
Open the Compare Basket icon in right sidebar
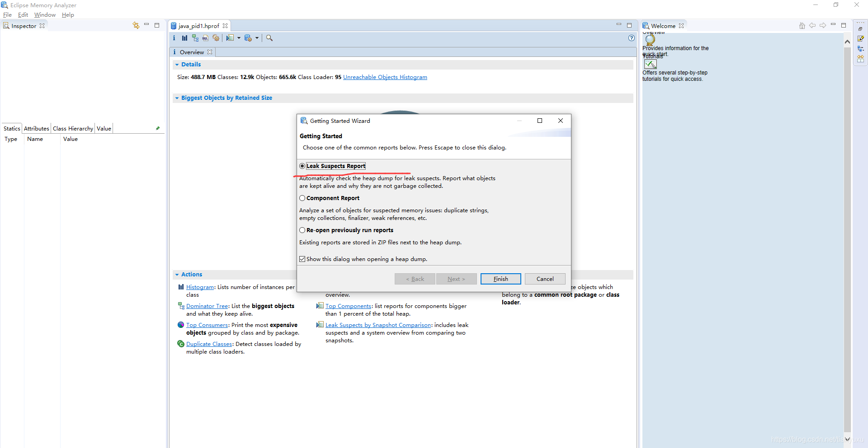pos(860,59)
